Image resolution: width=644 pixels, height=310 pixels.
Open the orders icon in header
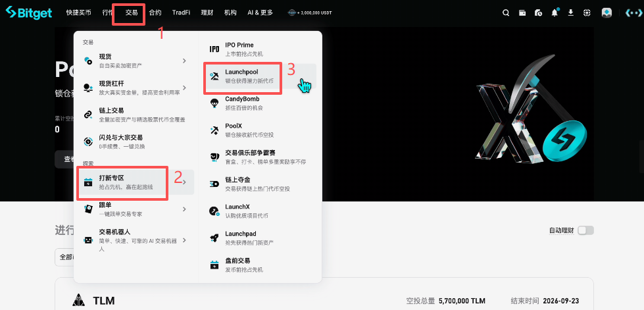(539, 13)
